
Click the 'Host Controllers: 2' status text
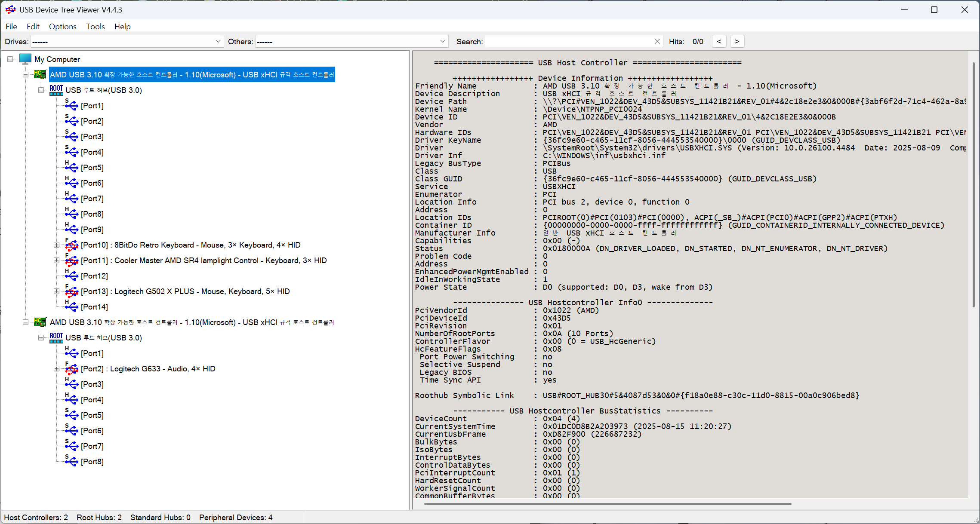tap(36, 517)
